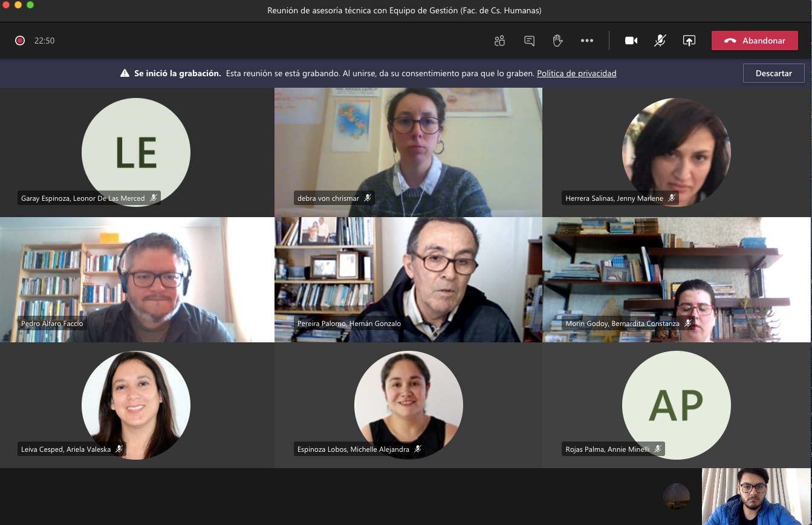Click the share screen icon
This screenshot has height=525, width=812.
point(689,41)
